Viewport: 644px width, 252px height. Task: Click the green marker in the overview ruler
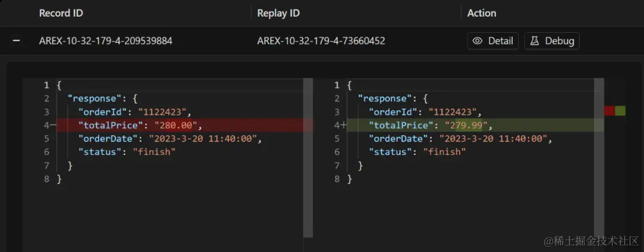620,111
